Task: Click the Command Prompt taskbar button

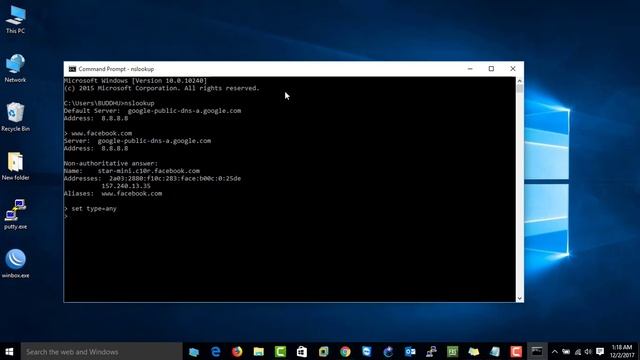Action: coord(537,351)
